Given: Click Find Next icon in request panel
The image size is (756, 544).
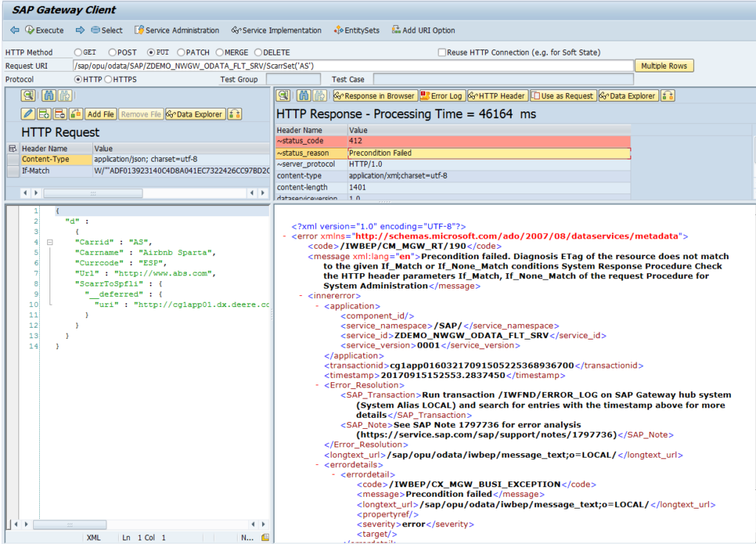Looking at the screenshot, I should (x=65, y=95).
